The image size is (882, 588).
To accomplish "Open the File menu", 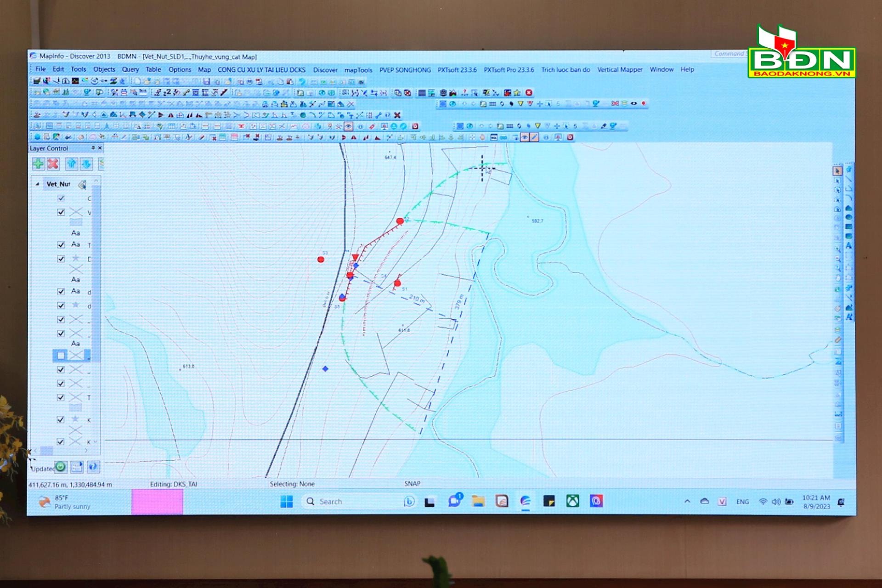I will pos(40,69).
